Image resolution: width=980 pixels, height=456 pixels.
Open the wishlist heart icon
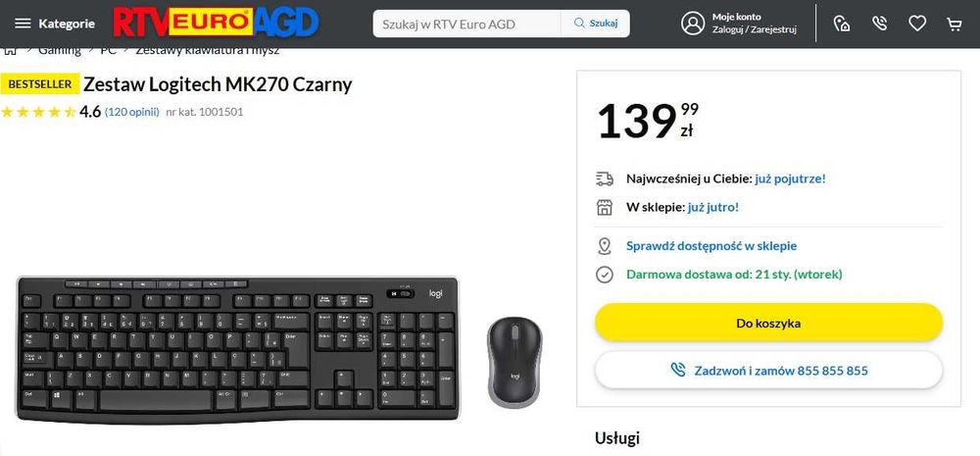click(x=917, y=24)
